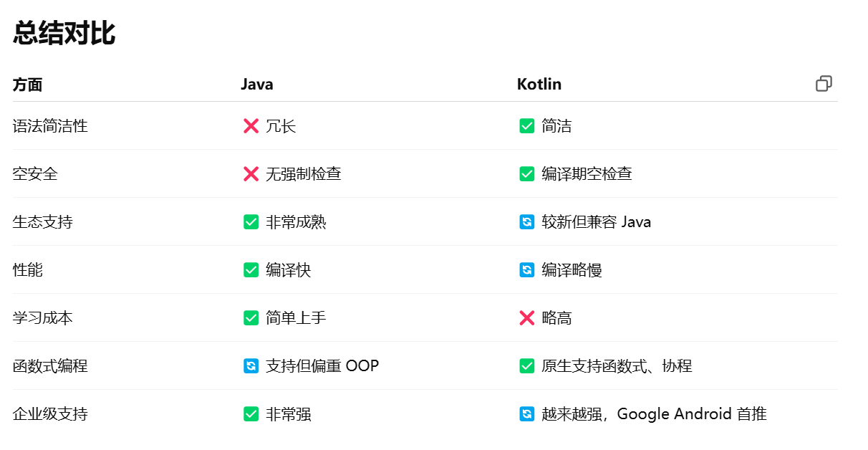Click the 方面 column header
The height and width of the screenshot is (450, 868).
28,85
